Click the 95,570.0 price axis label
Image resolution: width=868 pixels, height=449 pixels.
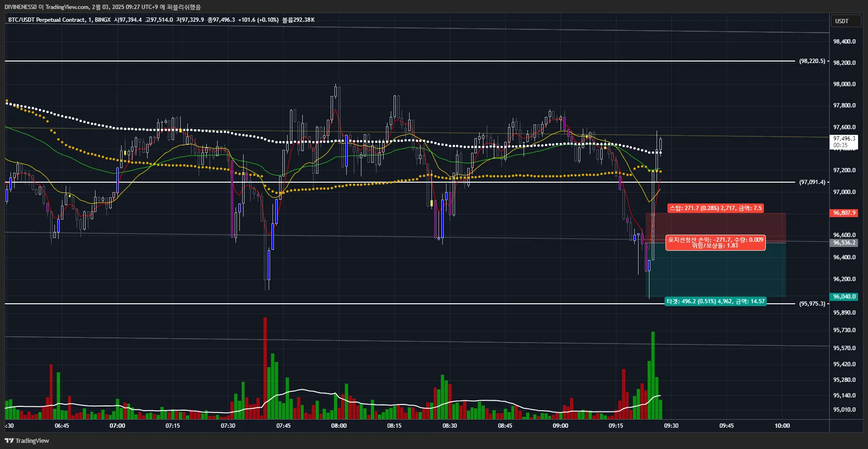(844, 348)
